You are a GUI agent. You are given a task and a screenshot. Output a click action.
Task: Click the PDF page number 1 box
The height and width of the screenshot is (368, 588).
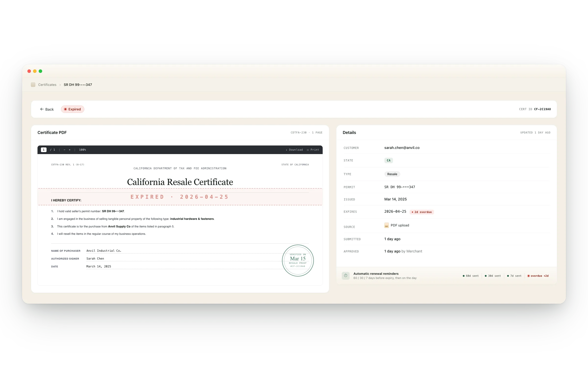(44, 150)
